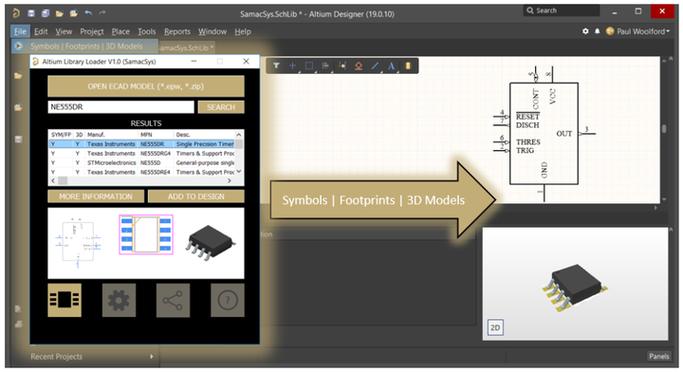Screen dimensions: 683x372
Task: Click the results list scroll-up arrow
Action: click(x=239, y=135)
